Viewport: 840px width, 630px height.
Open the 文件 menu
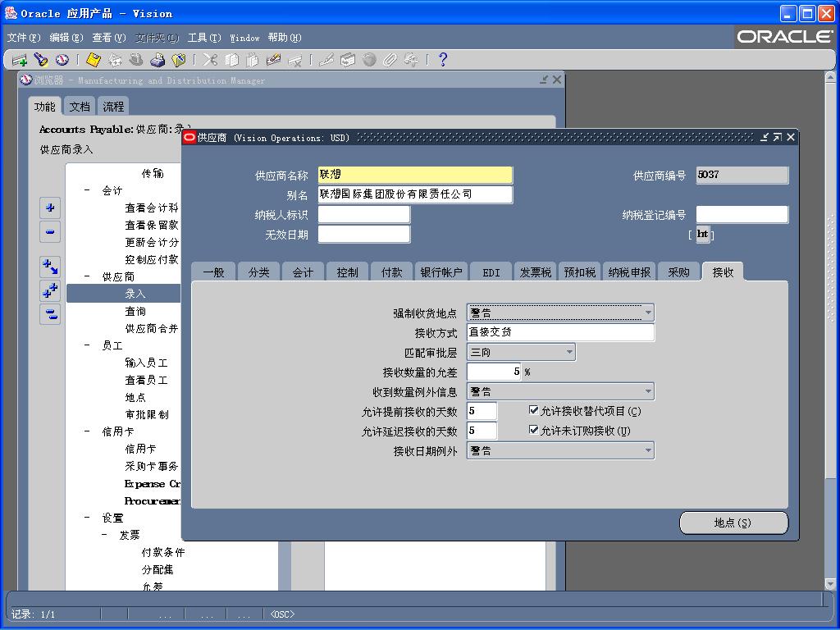coord(24,38)
